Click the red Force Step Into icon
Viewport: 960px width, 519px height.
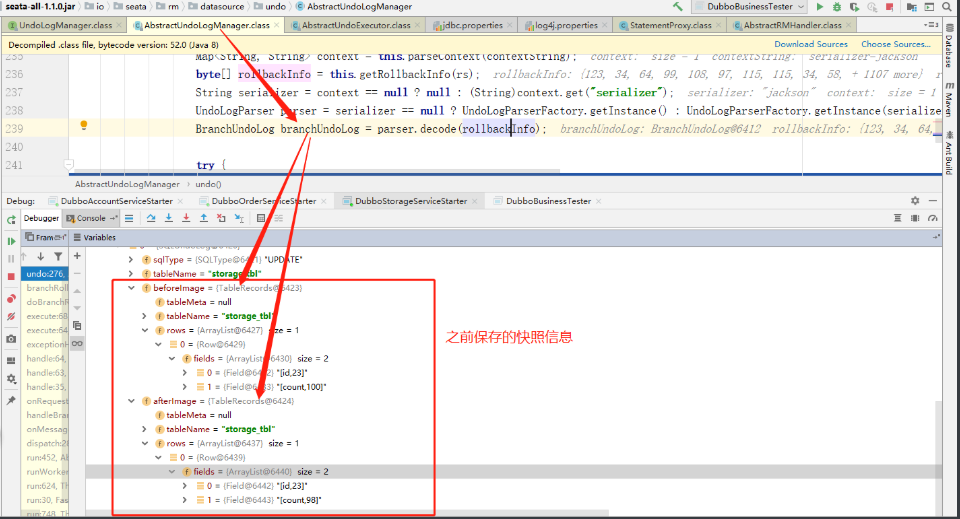point(186,218)
